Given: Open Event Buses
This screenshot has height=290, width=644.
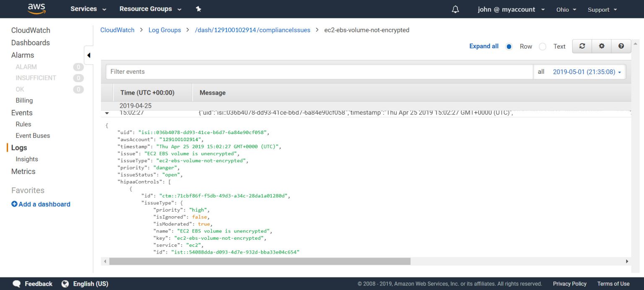Looking at the screenshot, I should pos(33,136).
